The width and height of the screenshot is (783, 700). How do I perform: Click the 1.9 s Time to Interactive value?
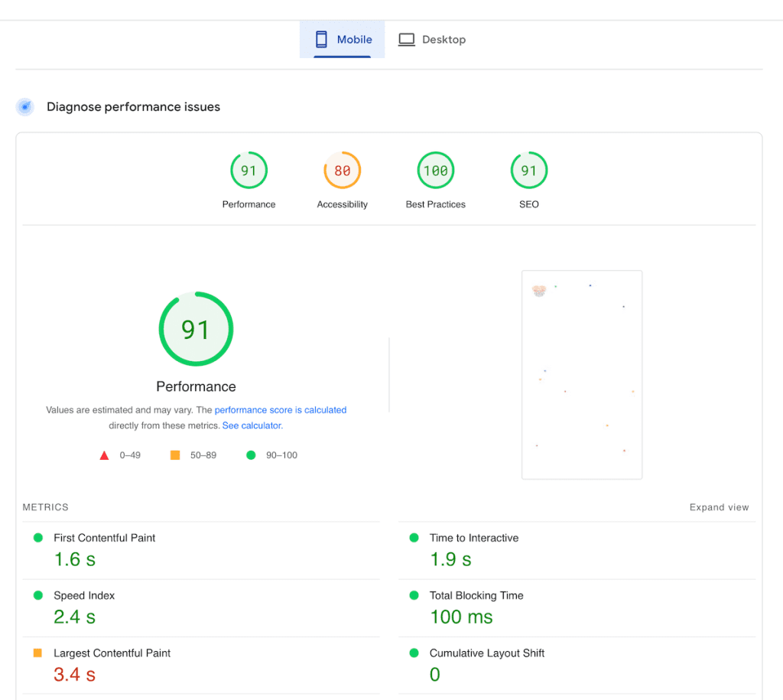tap(450, 559)
